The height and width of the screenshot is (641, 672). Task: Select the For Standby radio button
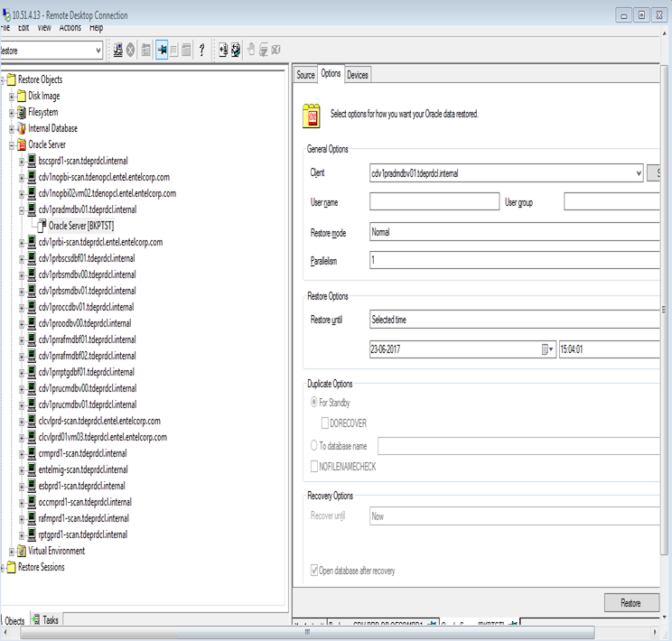313,402
